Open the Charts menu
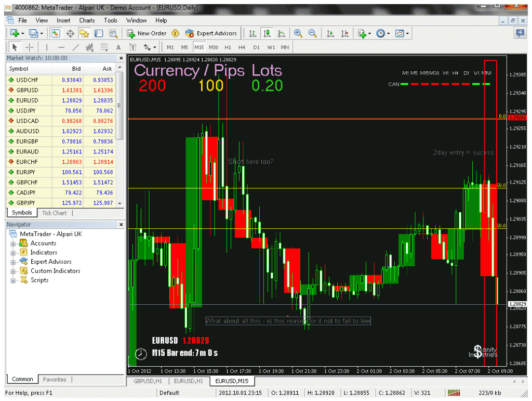 tap(87, 20)
